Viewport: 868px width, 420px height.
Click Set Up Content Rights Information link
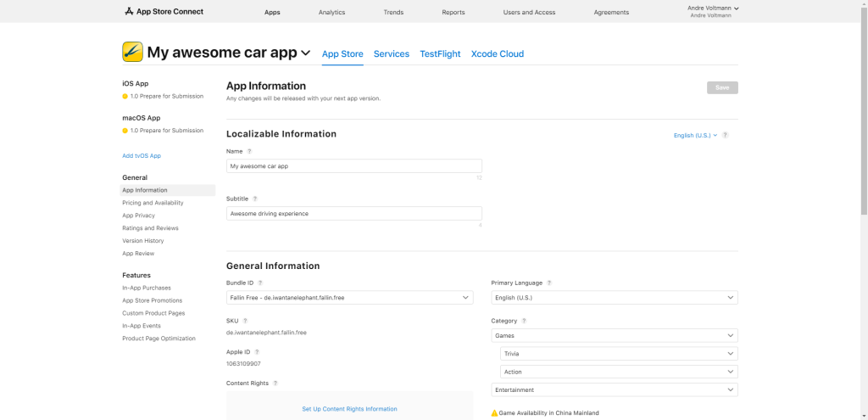[349, 409]
